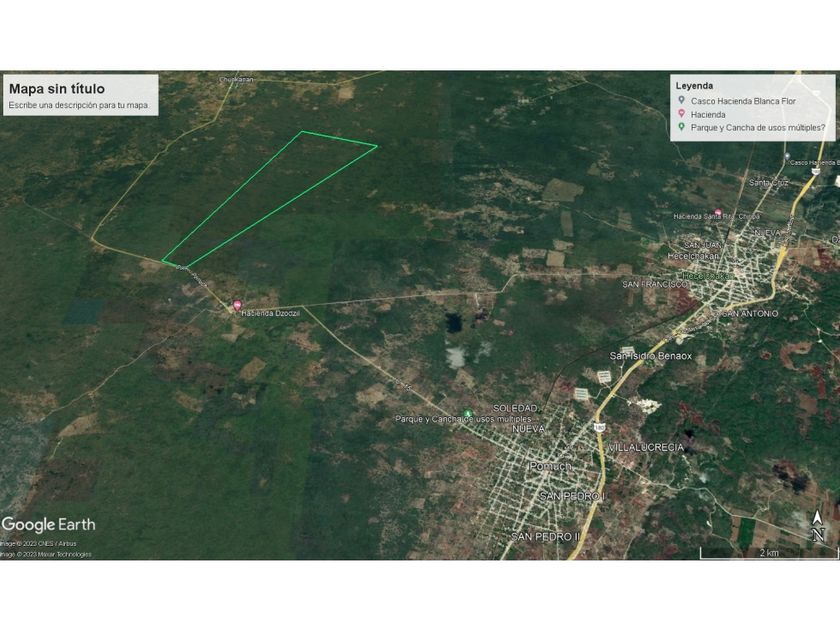Click the blue pin icon in the legend
Screen dimensions: 840x630
(681, 100)
